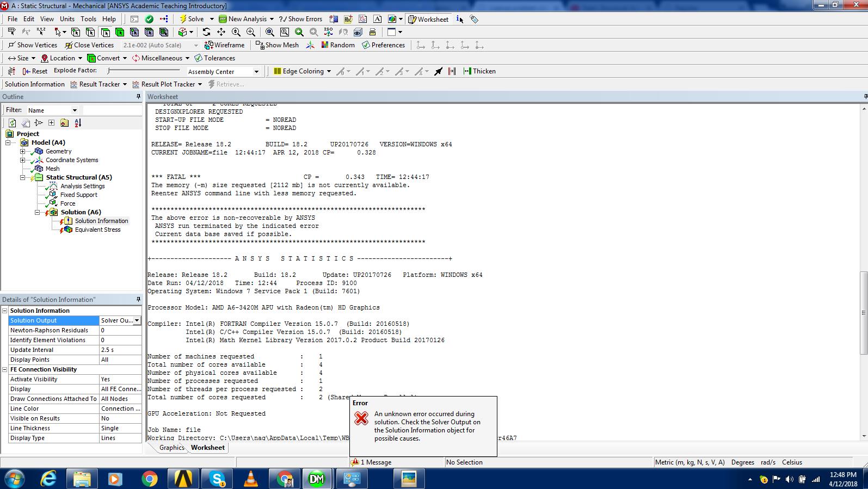The height and width of the screenshot is (489, 868).
Task: Open the Units menu
Action: click(x=67, y=19)
